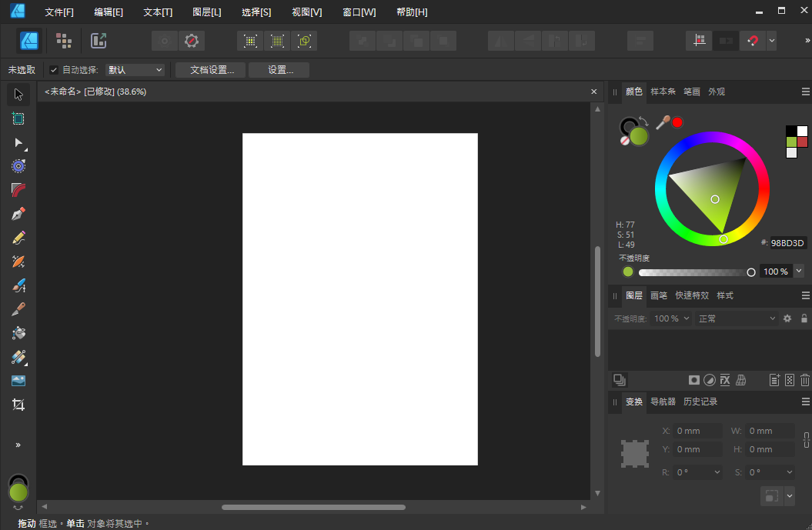The height and width of the screenshot is (530, 812).
Task: Open the 正常 blend mode dropdown
Action: [x=737, y=318]
